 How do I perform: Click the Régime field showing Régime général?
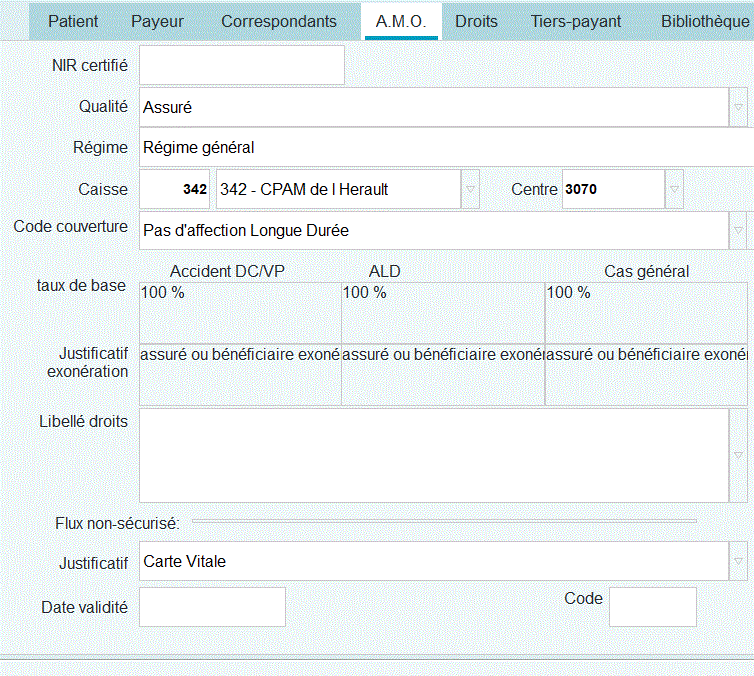coord(440,148)
